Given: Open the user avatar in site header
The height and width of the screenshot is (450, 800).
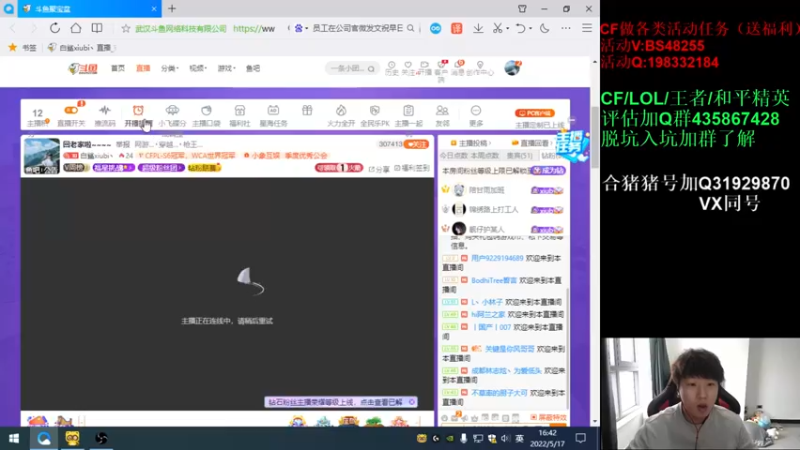Looking at the screenshot, I should click(512, 68).
